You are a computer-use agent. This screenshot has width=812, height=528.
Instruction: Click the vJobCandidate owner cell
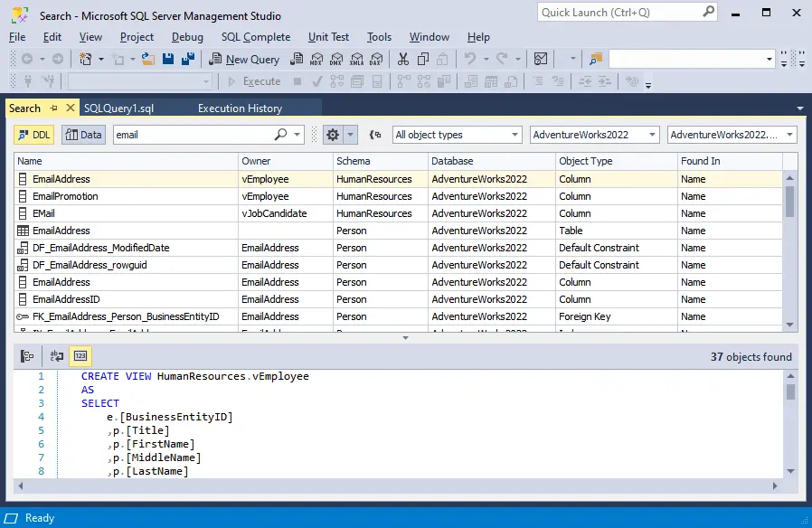click(286, 213)
